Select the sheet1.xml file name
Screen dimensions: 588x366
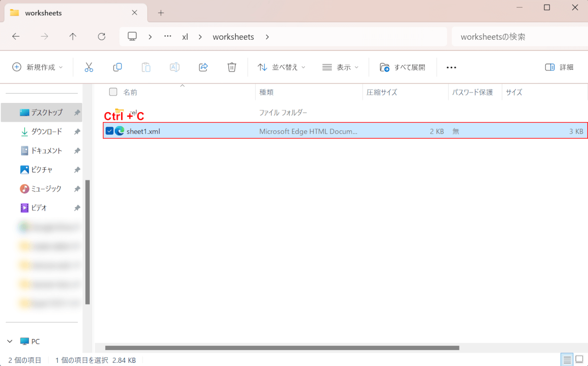[x=143, y=131]
